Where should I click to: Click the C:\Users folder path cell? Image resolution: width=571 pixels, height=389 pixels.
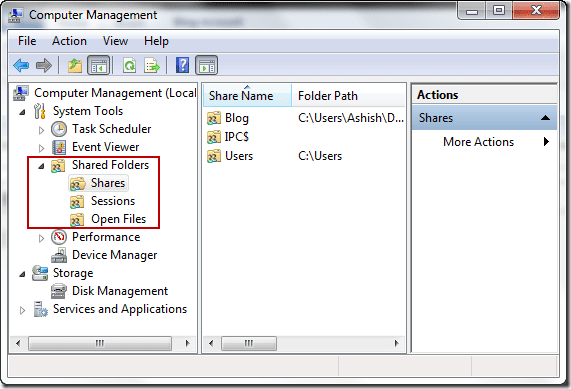click(320, 156)
